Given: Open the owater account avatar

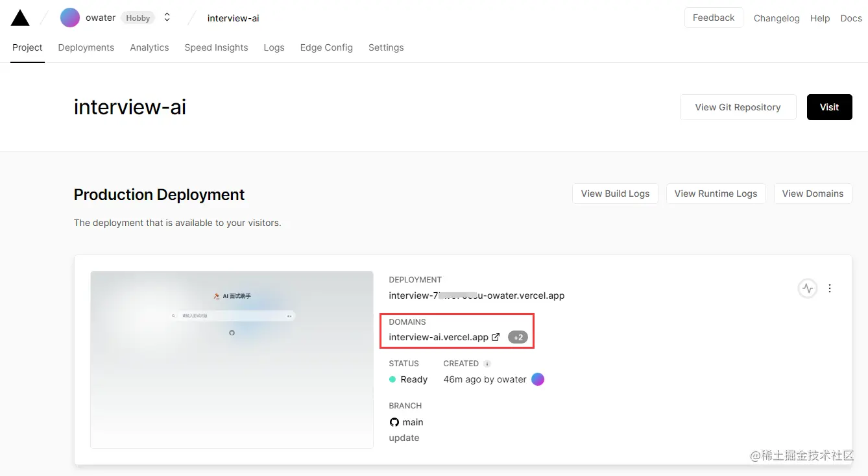Looking at the screenshot, I should pyautogui.click(x=70, y=18).
